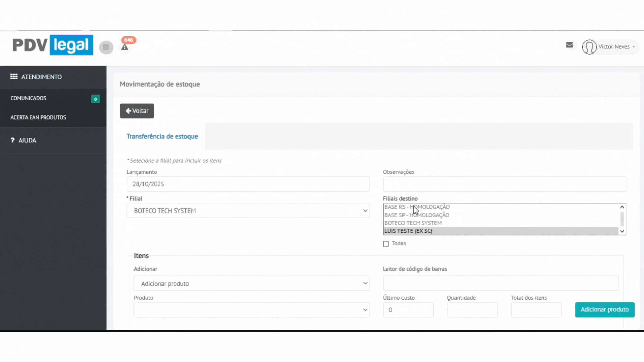Open the envelope messages icon
Screen dimensions: 644x362
point(569,45)
